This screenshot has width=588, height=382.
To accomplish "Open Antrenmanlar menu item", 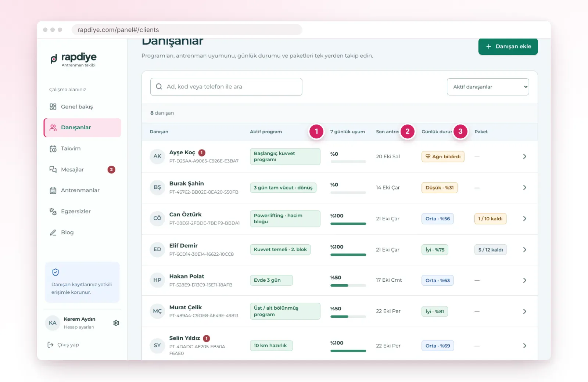I will (82, 190).
